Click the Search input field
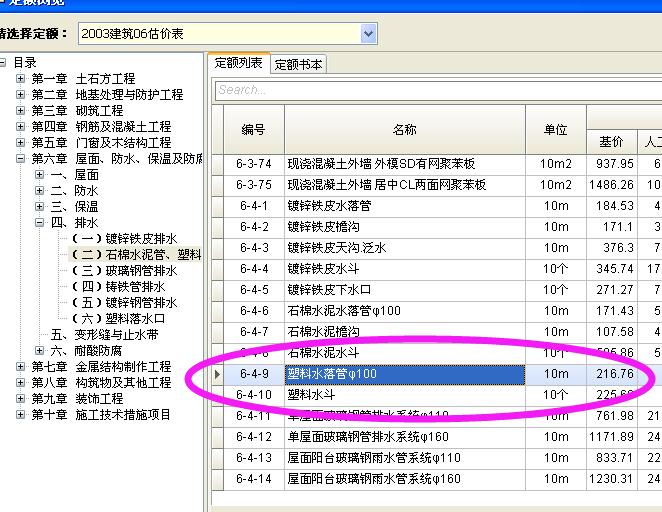This screenshot has height=512, width=662. coord(438,90)
